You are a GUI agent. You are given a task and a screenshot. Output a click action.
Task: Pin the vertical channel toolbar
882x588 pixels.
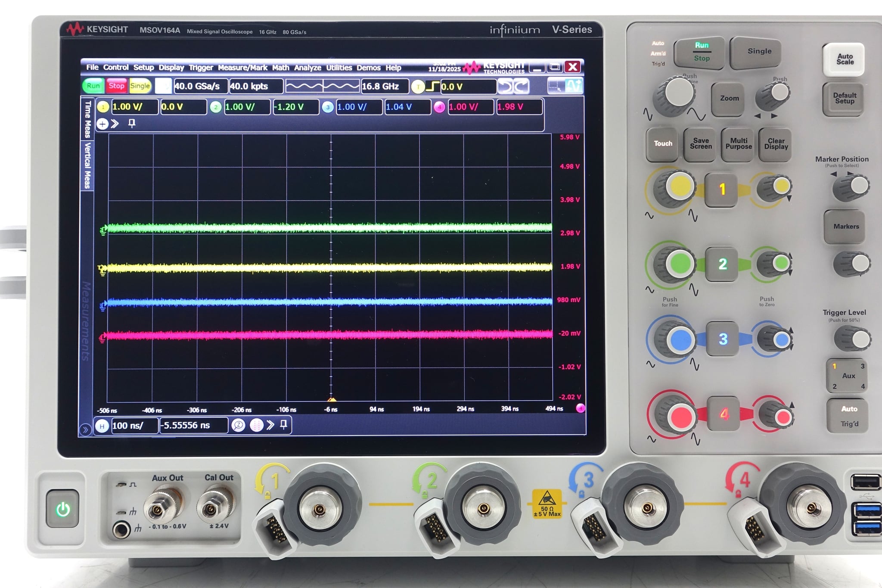(132, 124)
